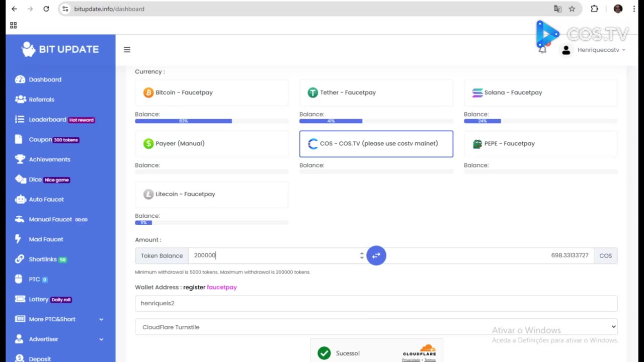Select Tether - Faucetpay currency option
The height and width of the screenshot is (362, 644).
coord(376,93)
